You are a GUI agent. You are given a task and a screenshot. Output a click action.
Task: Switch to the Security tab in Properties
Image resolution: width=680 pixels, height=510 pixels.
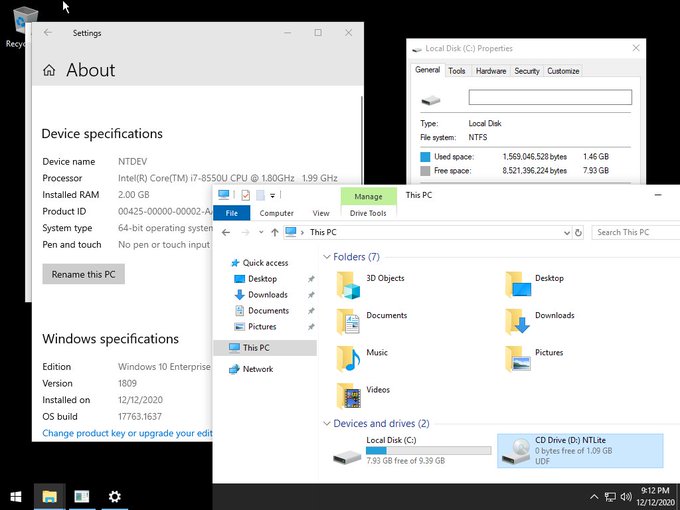pos(527,71)
